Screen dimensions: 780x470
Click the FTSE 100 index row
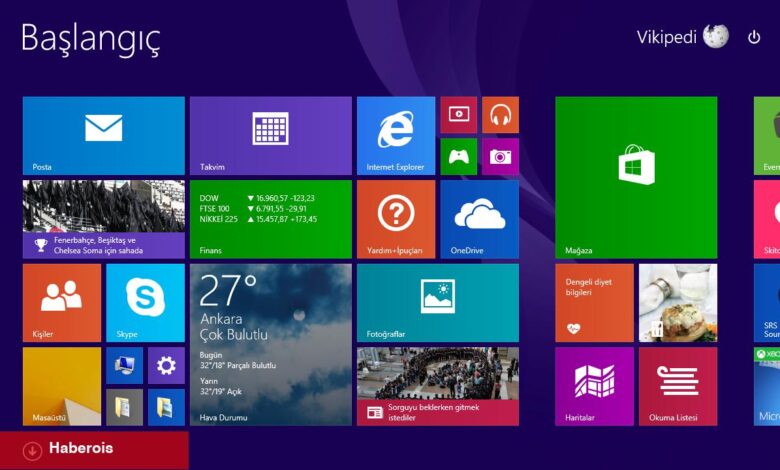coord(254,209)
